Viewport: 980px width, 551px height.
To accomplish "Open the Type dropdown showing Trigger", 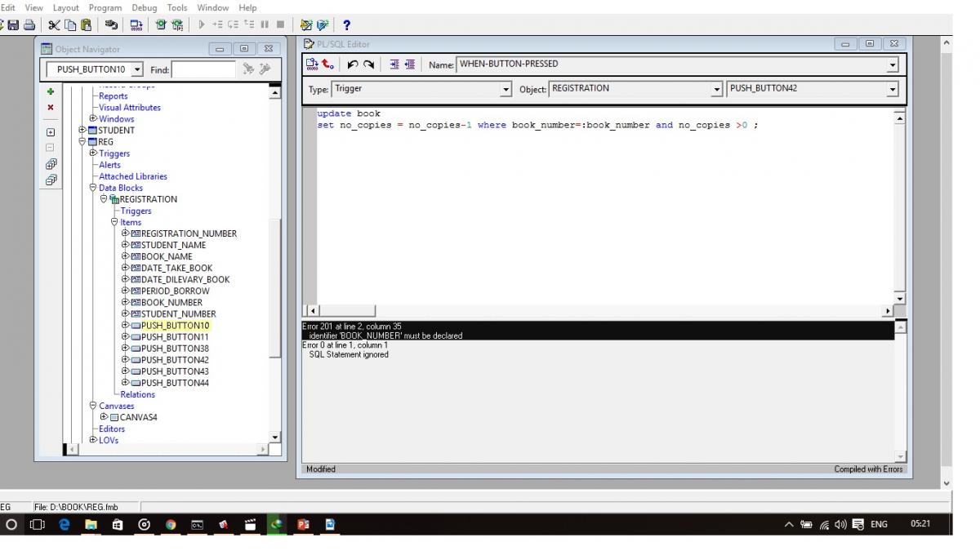I will pos(506,90).
